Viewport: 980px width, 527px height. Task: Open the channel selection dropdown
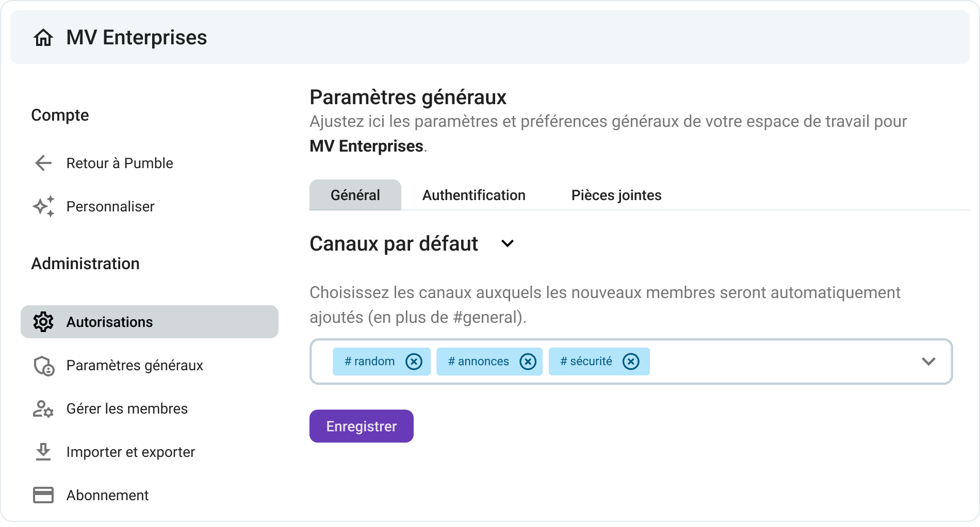pos(929,361)
